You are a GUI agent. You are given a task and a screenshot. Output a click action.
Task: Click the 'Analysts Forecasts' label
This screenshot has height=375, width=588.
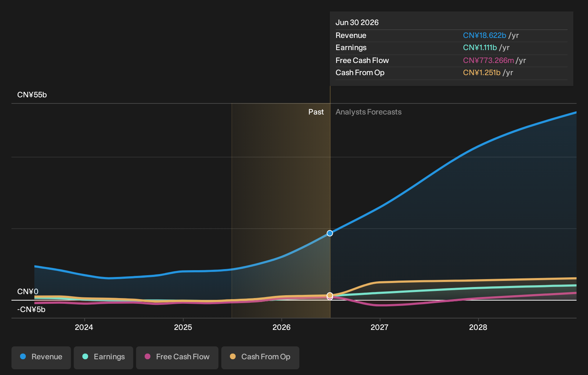(x=368, y=112)
